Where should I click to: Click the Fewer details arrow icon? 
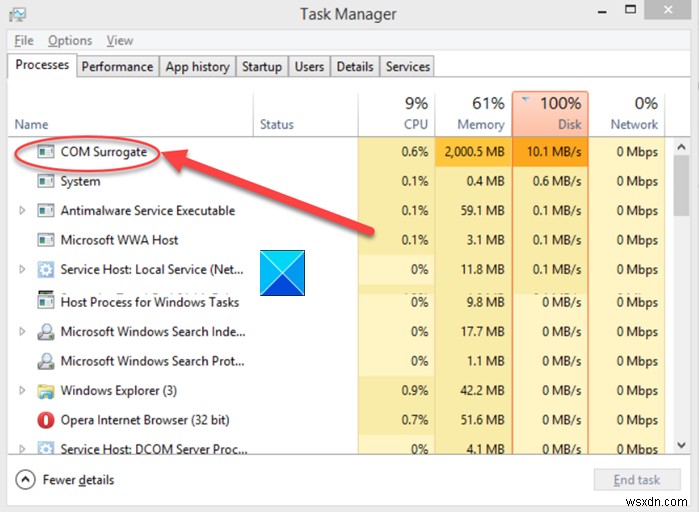click(x=25, y=480)
